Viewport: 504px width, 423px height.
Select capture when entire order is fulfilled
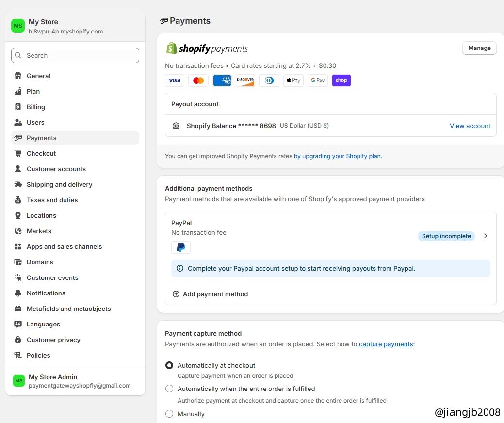[x=169, y=389]
